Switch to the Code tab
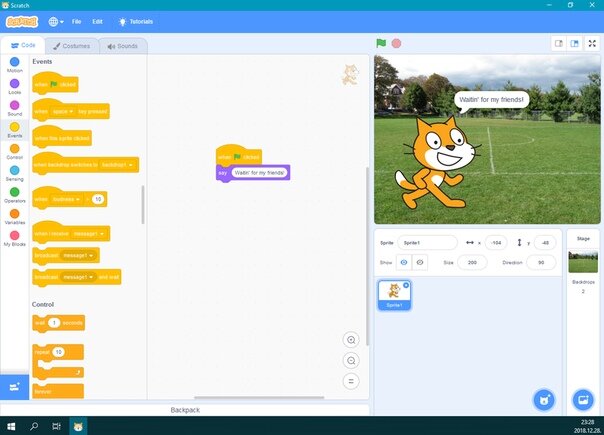This screenshot has width=604, height=435. pyautogui.click(x=23, y=45)
